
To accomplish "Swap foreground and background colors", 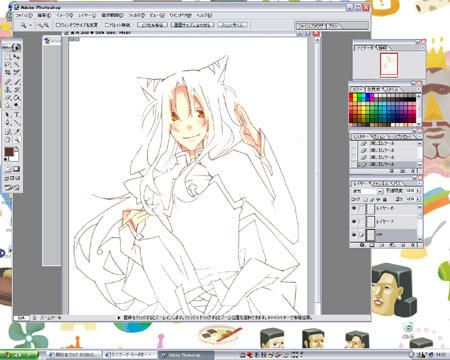I will [x=17, y=149].
